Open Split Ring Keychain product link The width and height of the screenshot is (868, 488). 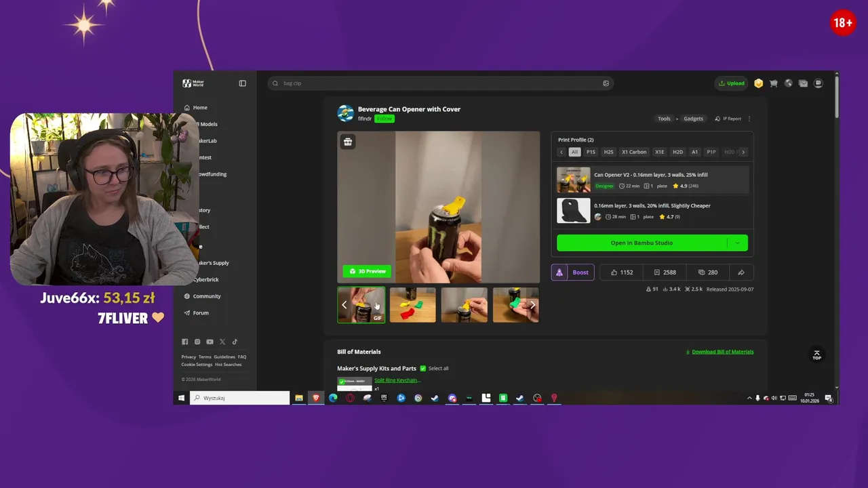click(397, 380)
